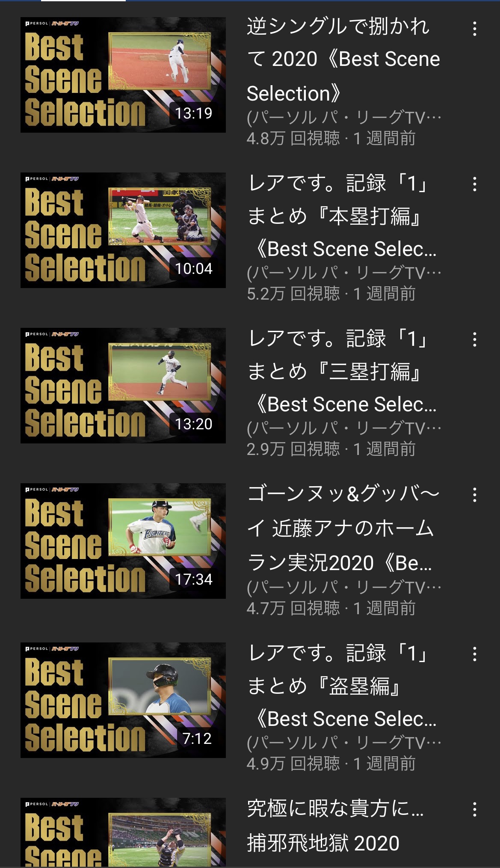500x868 pixels.
Task: Open video titled 逆シングルで捌かれて 2020
Action: (343, 59)
